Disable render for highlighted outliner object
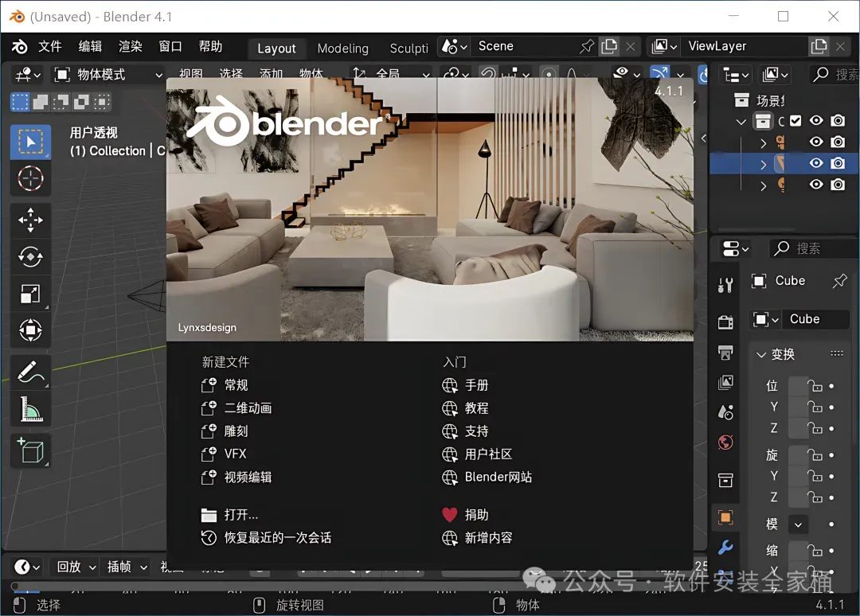Viewport: 860px width, 616px height. tap(838, 163)
